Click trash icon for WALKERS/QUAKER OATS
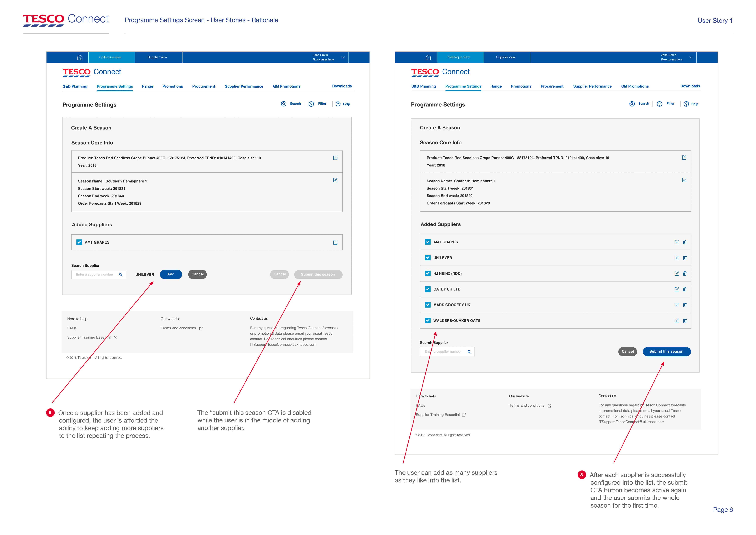The image size is (756, 535). (x=685, y=321)
